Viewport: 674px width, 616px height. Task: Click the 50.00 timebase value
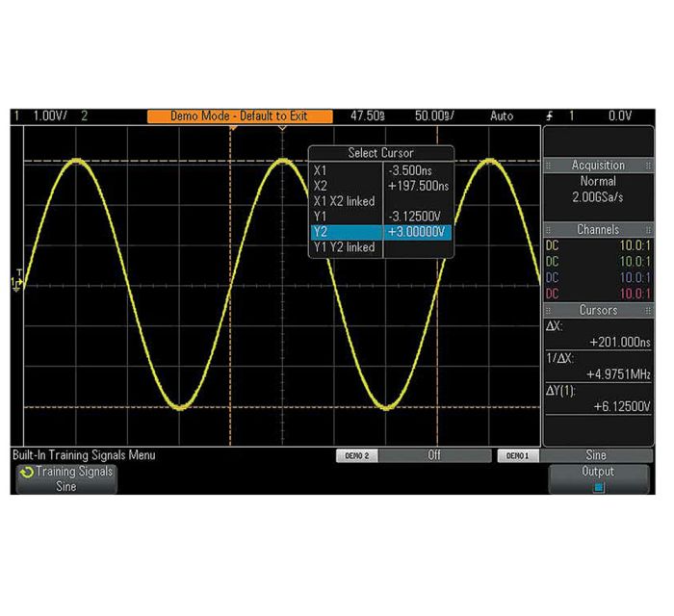[434, 116]
